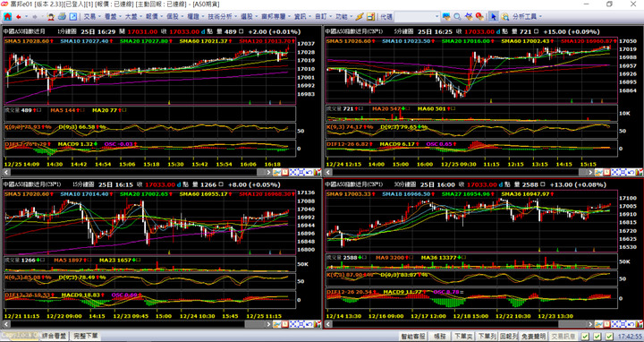The height and width of the screenshot is (342, 644).
Task: Click 30分鐘圖 period label in bottom-right chart
Action: point(405,185)
